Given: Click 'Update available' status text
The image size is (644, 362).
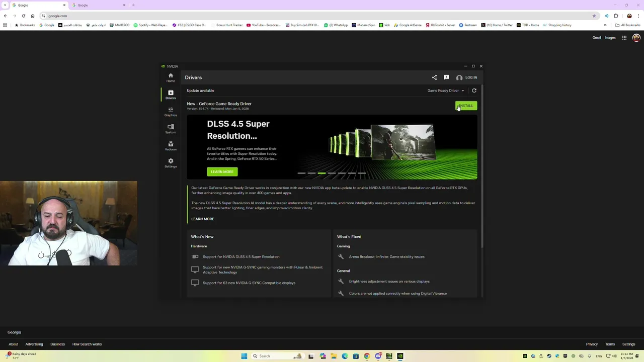Looking at the screenshot, I should (200, 90).
